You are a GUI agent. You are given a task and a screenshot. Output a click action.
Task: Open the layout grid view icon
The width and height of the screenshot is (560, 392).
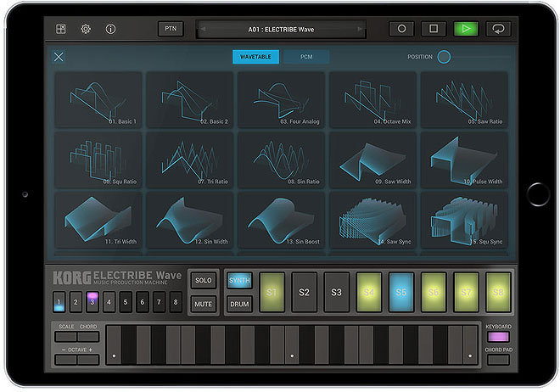61,29
